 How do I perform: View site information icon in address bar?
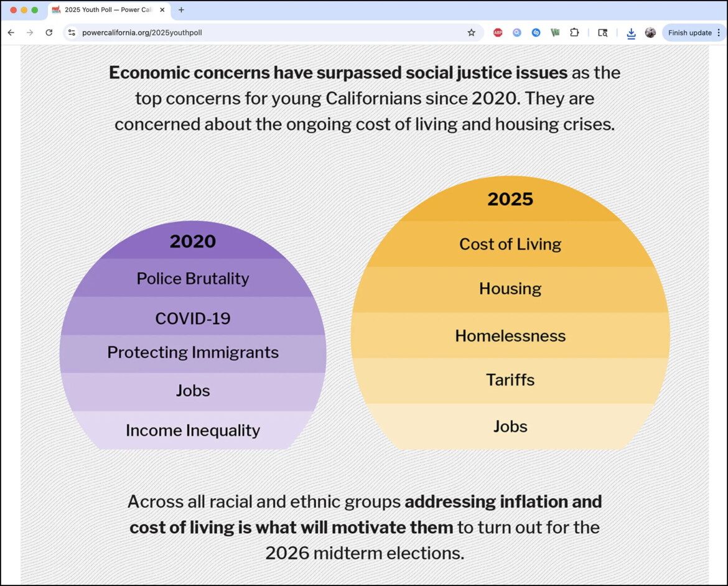(72, 32)
